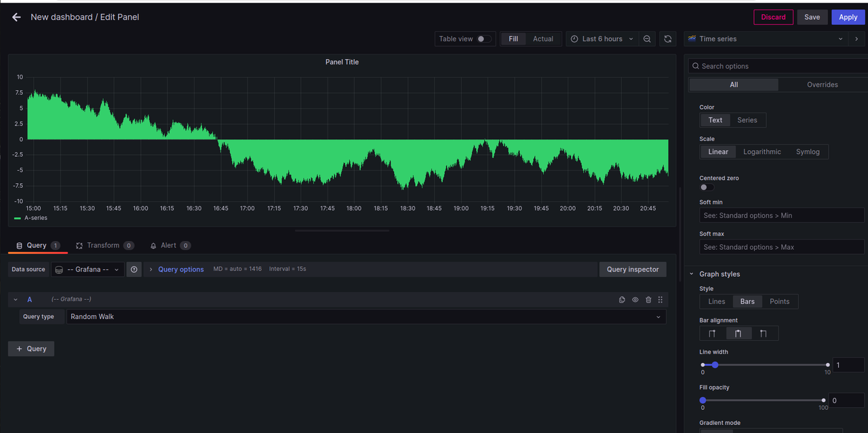Click the Line width value box
The width and height of the screenshot is (868, 433).
[x=848, y=365]
